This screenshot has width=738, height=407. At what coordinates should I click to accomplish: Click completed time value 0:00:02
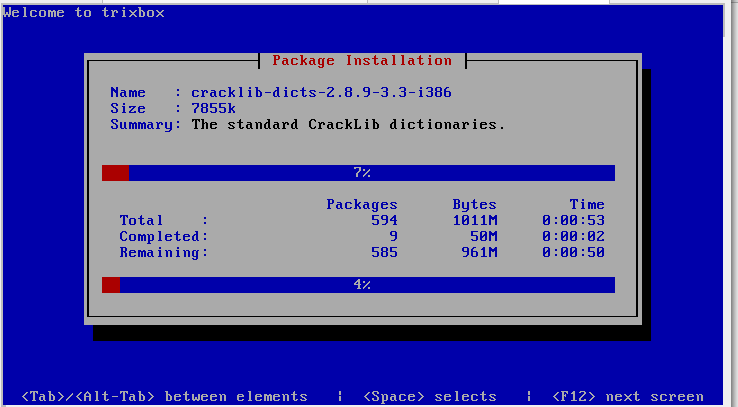pyautogui.click(x=573, y=236)
